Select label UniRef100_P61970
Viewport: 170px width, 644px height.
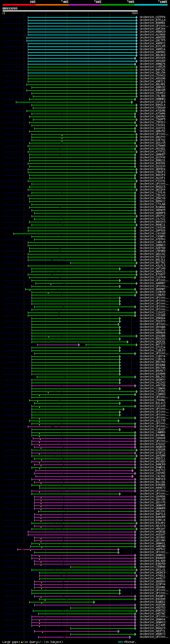click(x=152, y=321)
